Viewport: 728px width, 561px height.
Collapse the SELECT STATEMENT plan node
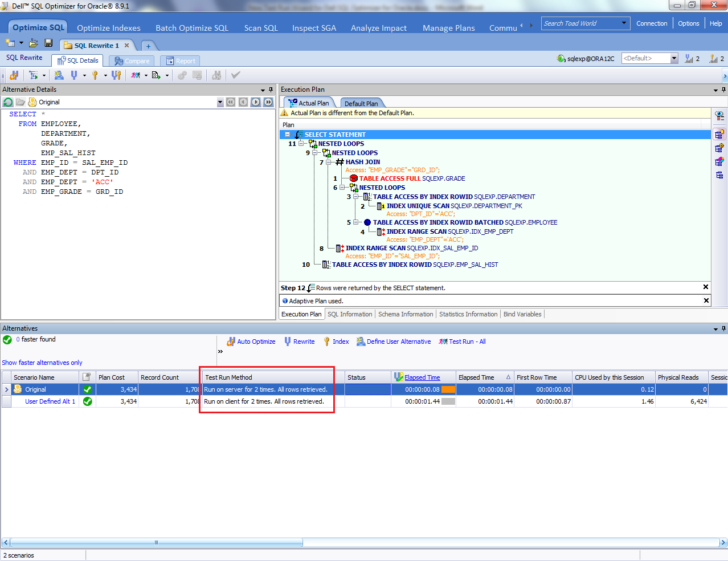[287, 135]
